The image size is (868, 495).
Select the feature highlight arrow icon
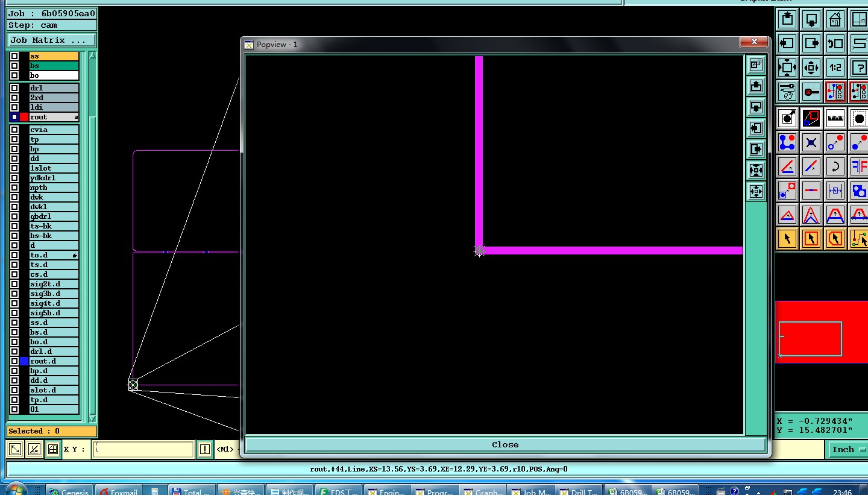click(x=788, y=118)
